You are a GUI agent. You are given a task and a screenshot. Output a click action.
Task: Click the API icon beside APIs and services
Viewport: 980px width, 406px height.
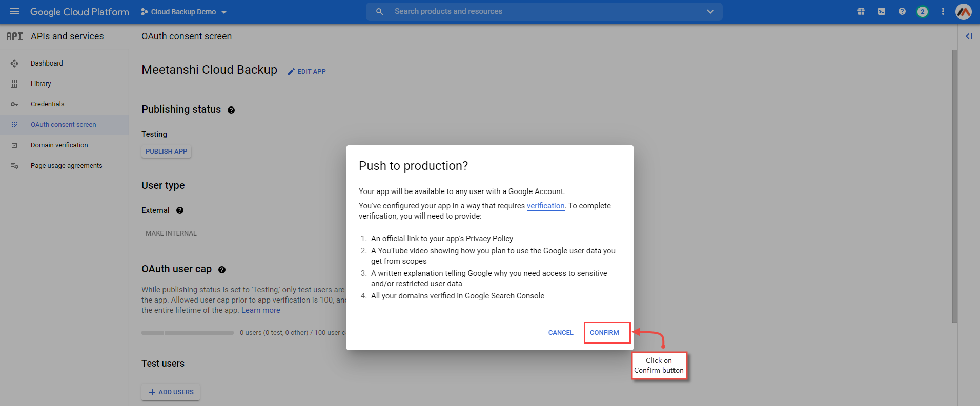14,36
